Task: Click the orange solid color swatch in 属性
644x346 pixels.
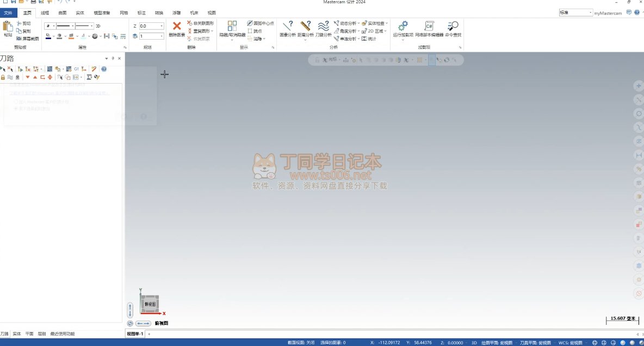Action: tap(71, 36)
